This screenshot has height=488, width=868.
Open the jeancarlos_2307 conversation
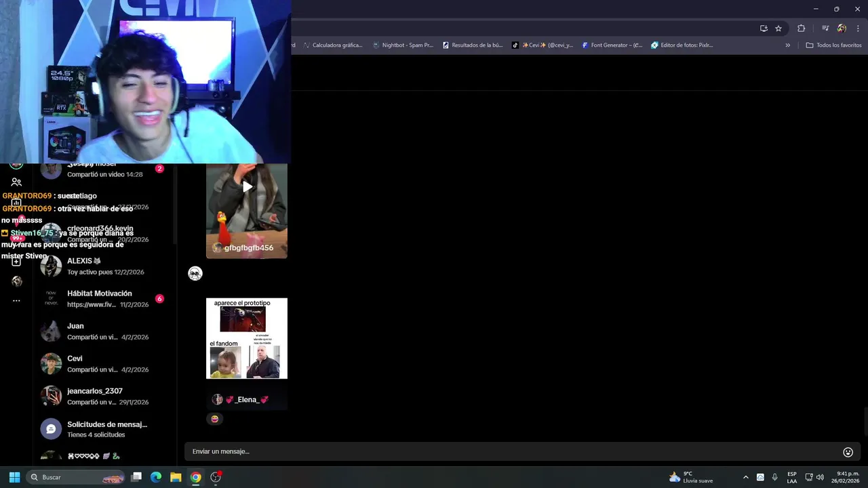point(104,396)
